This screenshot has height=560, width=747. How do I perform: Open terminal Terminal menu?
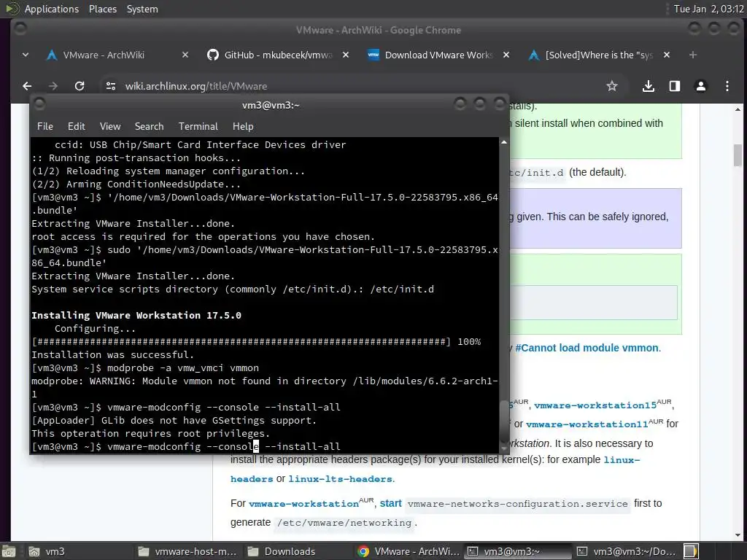pos(198,126)
